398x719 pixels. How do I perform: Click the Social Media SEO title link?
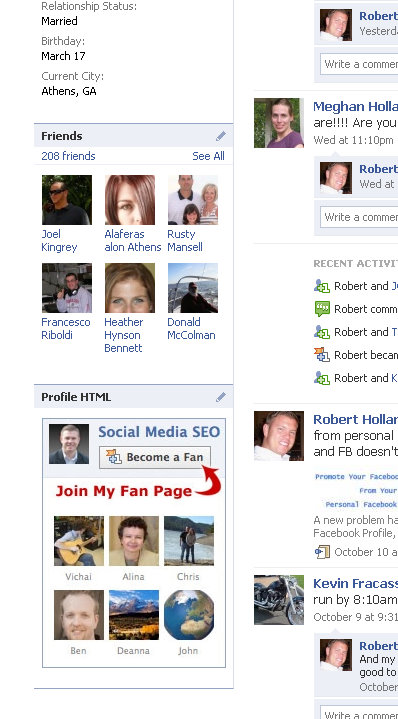[x=159, y=431]
